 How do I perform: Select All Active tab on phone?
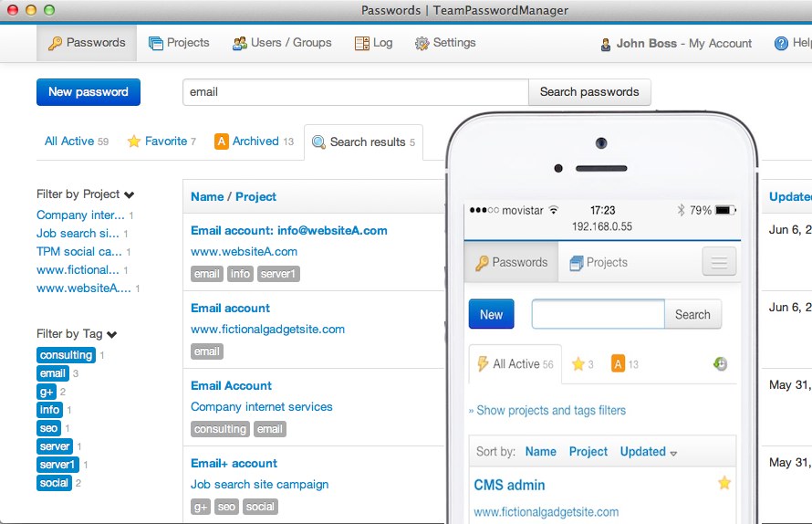click(515, 364)
